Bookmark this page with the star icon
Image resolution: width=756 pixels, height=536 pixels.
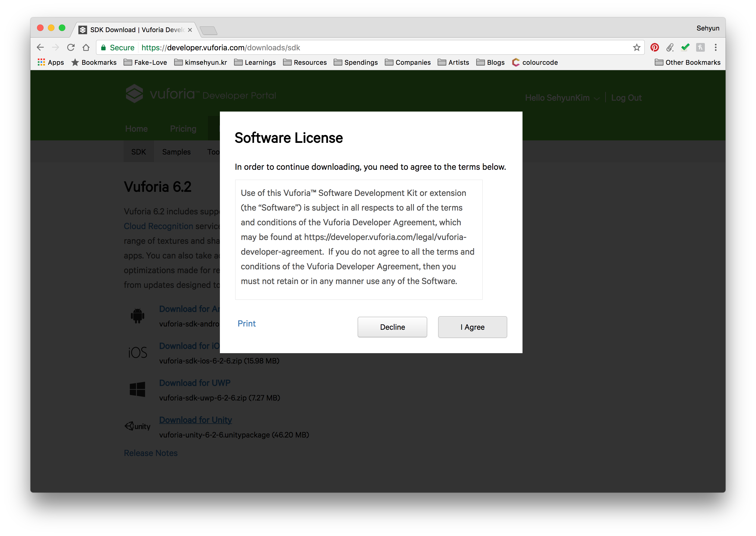pos(637,48)
